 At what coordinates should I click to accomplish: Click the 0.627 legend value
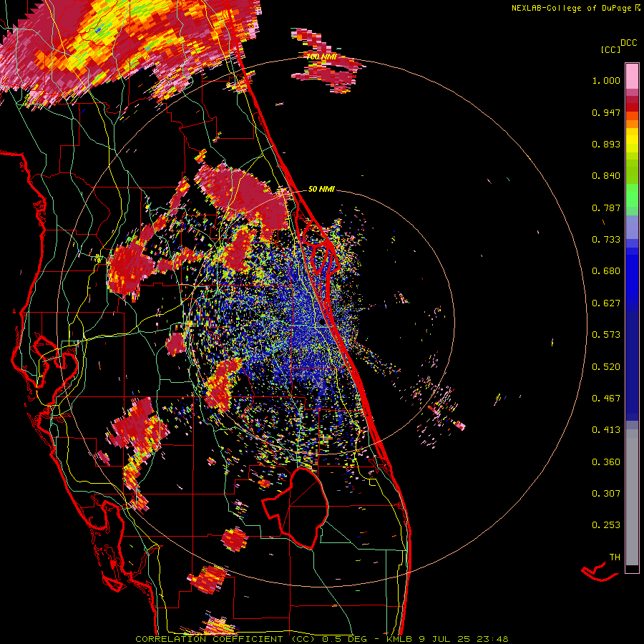point(606,303)
